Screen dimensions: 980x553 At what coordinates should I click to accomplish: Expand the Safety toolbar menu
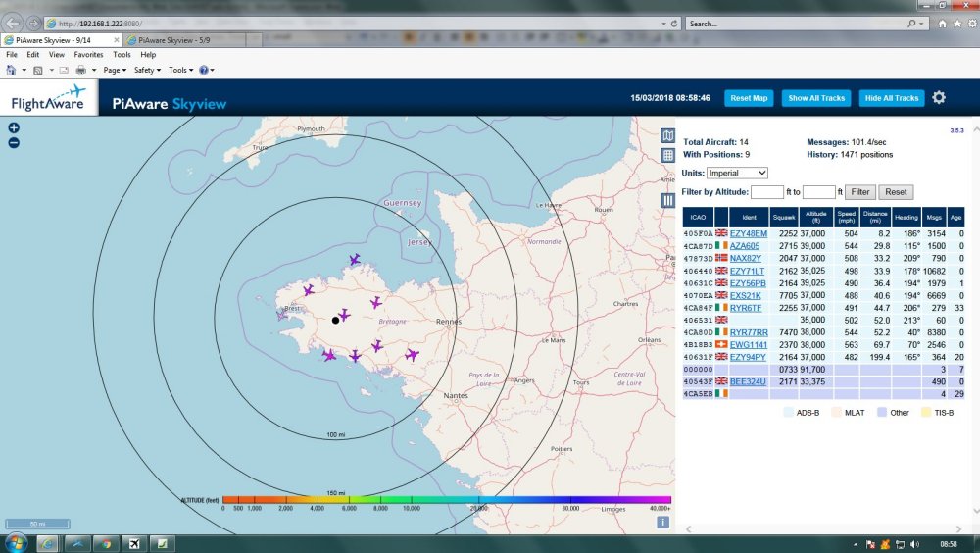147,71
